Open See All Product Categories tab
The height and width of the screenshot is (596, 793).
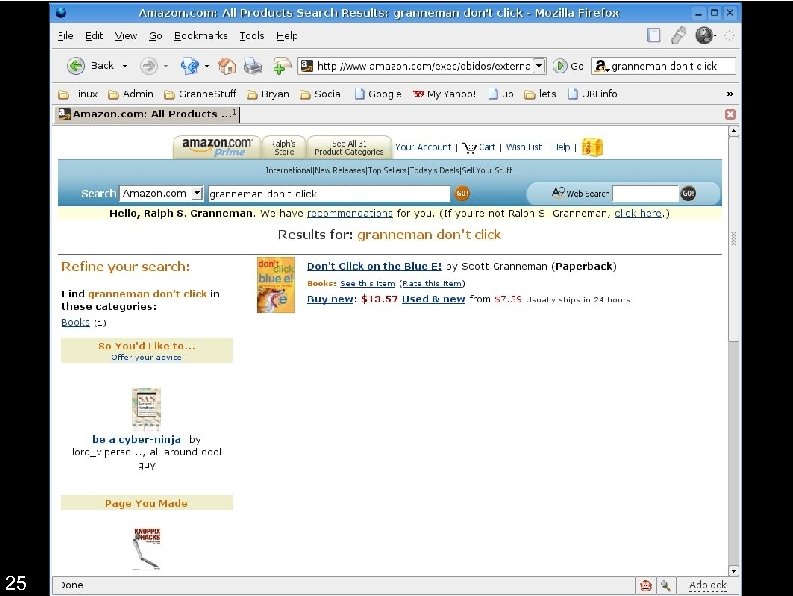point(349,147)
